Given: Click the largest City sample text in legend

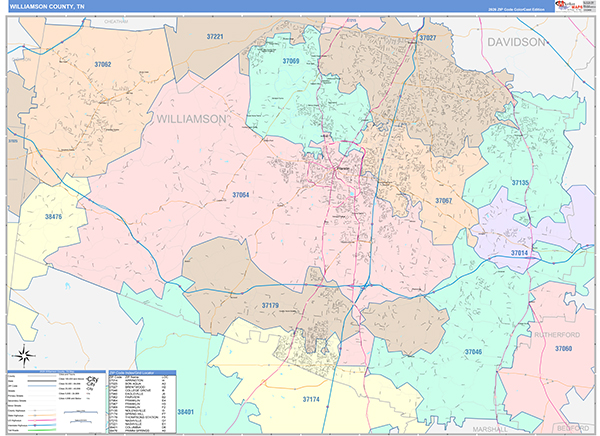Looking at the screenshot, I should [x=93, y=379].
